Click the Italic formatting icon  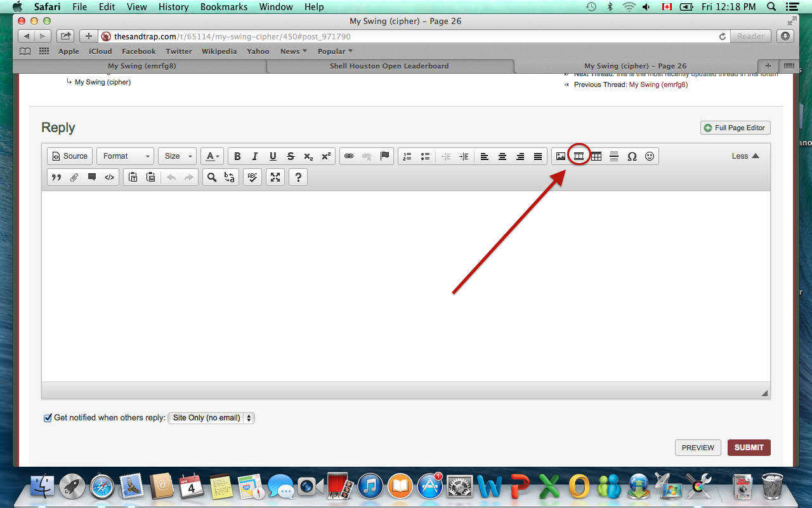255,156
